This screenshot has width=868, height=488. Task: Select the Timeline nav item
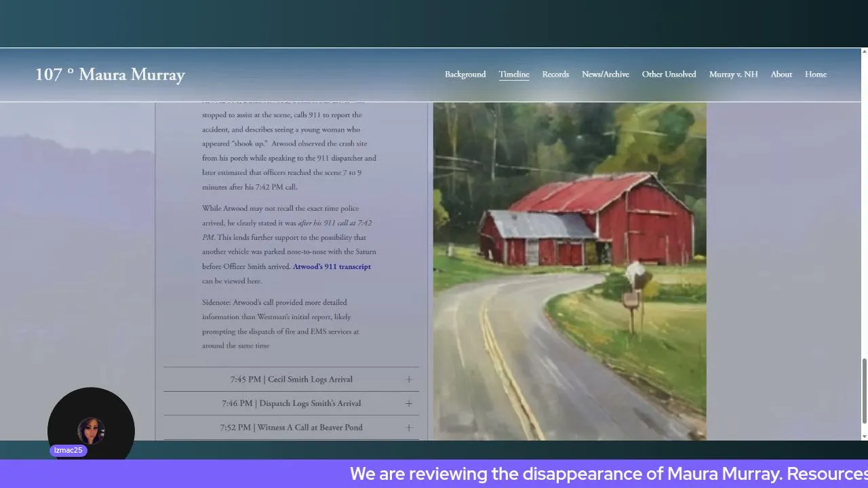[514, 75]
